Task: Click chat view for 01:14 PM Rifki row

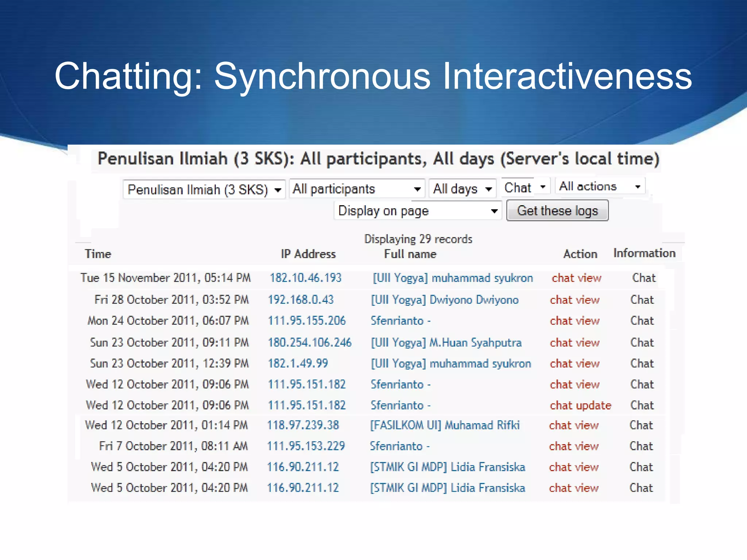Action: coord(574,425)
